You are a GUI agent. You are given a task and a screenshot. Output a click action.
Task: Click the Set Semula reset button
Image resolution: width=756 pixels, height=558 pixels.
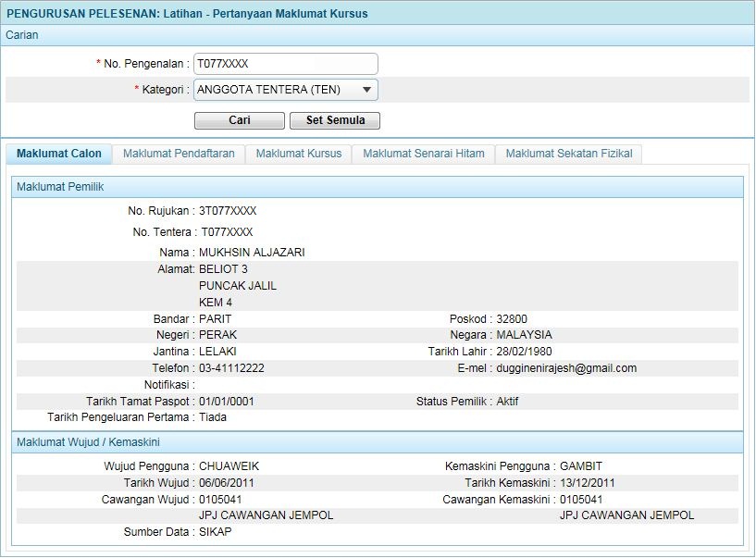[335, 120]
